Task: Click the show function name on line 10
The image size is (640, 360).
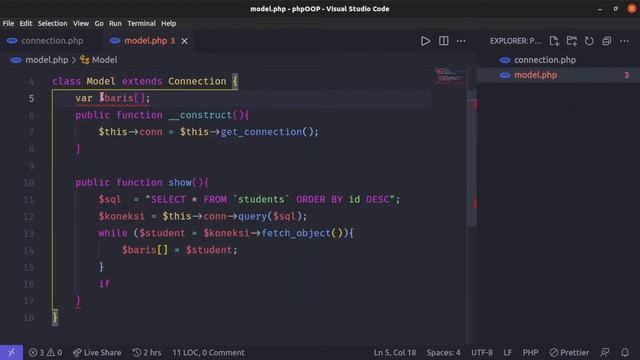Action: [180, 182]
